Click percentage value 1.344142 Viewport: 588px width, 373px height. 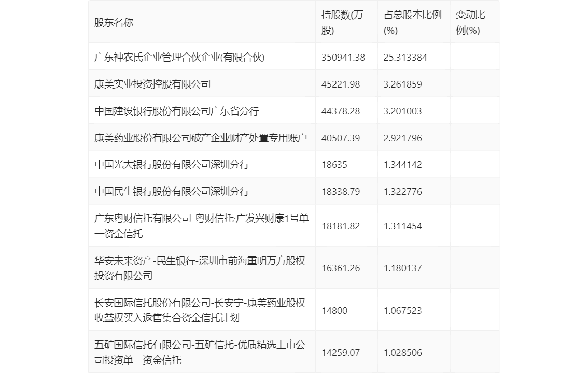[403, 165]
